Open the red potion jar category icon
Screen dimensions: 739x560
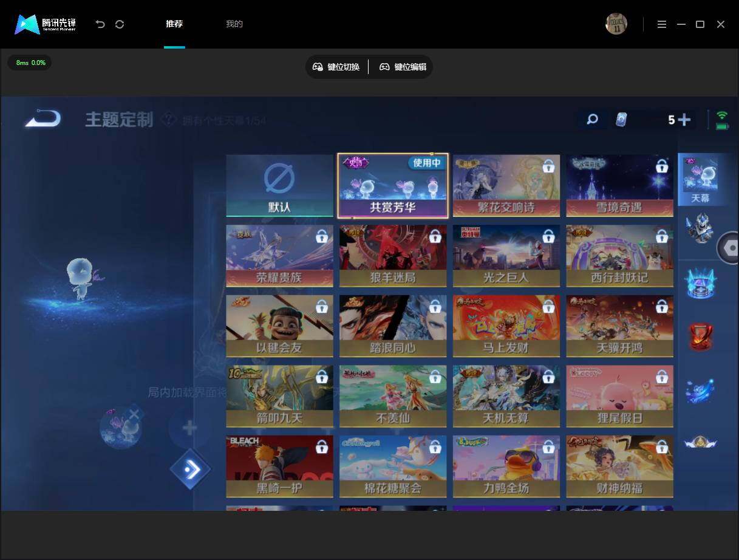point(700,337)
